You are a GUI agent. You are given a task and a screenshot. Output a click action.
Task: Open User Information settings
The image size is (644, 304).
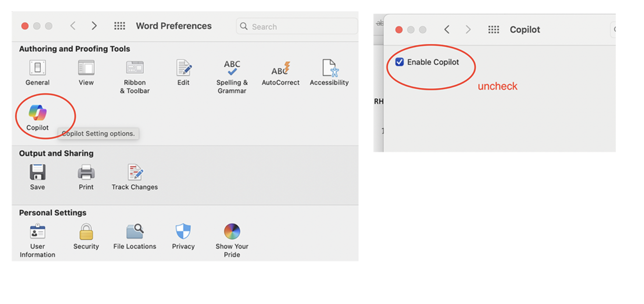click(x=38, y=232)
